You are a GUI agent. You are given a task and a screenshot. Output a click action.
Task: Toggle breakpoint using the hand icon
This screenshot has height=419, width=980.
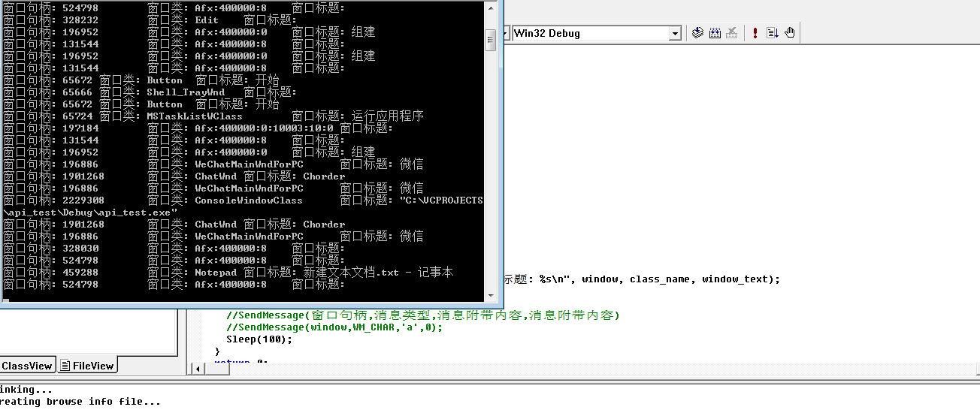(790, 33)
